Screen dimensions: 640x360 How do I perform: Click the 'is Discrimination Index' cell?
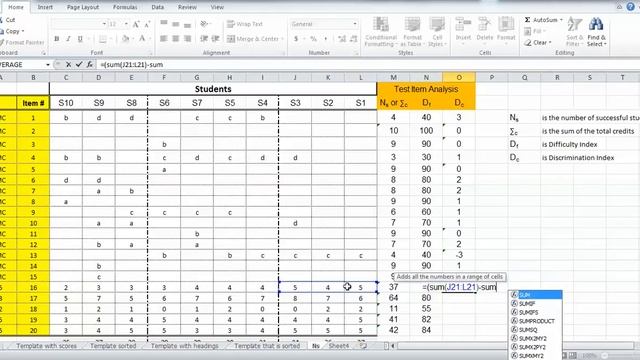click(x=578, y=158)
